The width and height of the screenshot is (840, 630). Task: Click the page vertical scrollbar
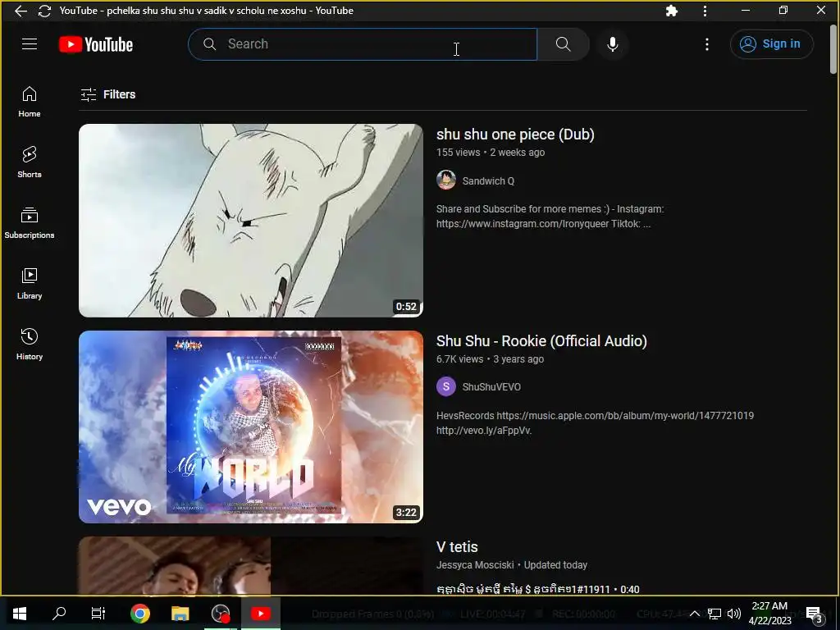point(833,49)
